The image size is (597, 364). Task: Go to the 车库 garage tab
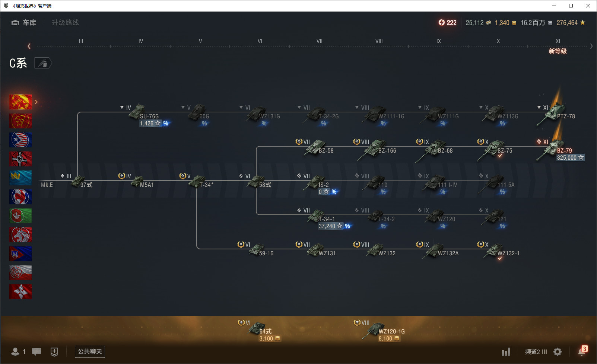click(24, 23)
